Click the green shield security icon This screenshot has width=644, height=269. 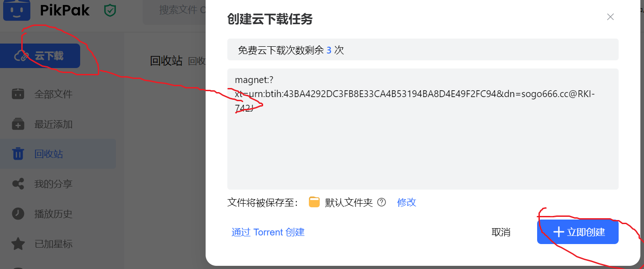coord(110,10)
